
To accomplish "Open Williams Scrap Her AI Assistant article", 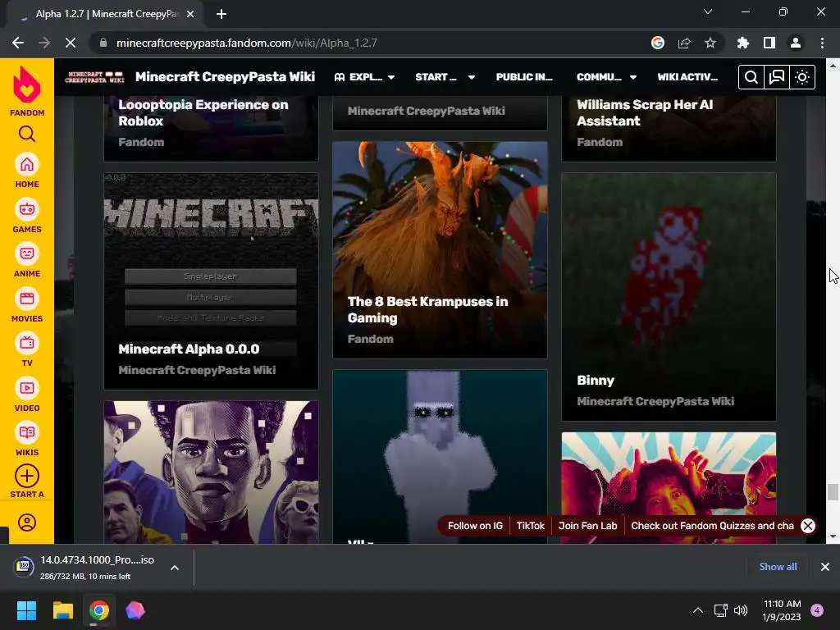I will [669, 129].
